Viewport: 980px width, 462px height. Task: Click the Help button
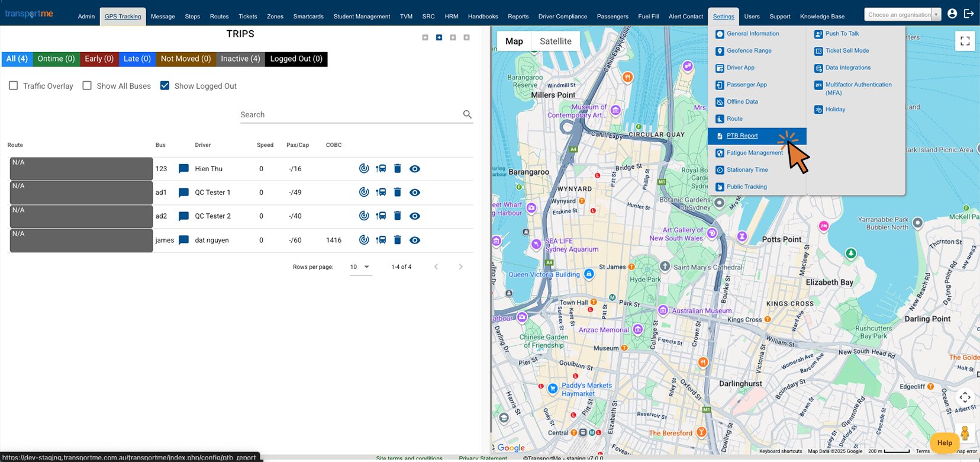click(945, 442)
